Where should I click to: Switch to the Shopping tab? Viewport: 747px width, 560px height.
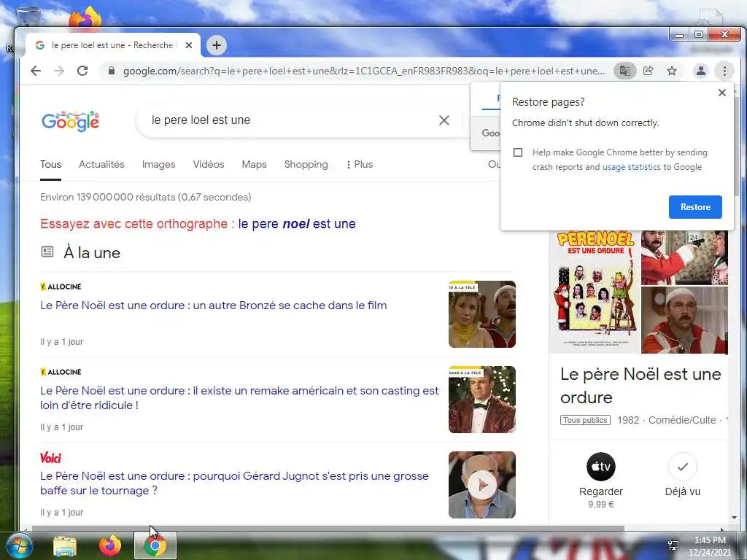pyautogui.click(x=306, y=164)
